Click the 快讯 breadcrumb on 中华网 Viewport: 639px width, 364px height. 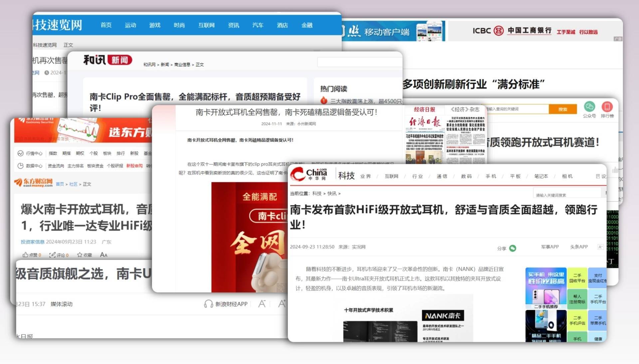click(331, 193)
